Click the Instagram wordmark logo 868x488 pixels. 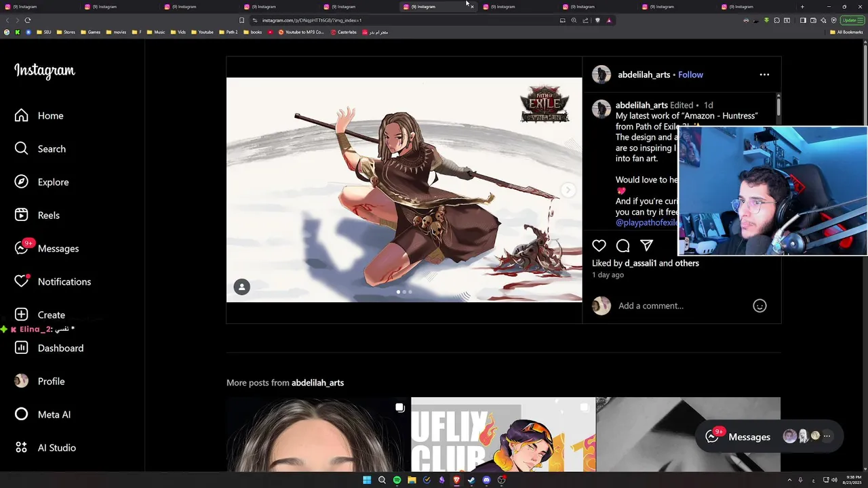click(45, 70)
